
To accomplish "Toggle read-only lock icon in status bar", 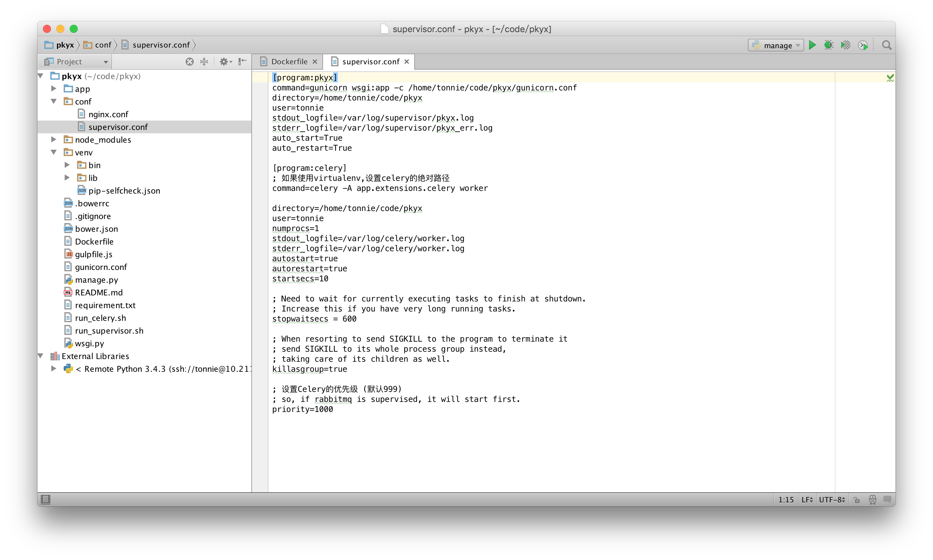I will coord(856,500).
